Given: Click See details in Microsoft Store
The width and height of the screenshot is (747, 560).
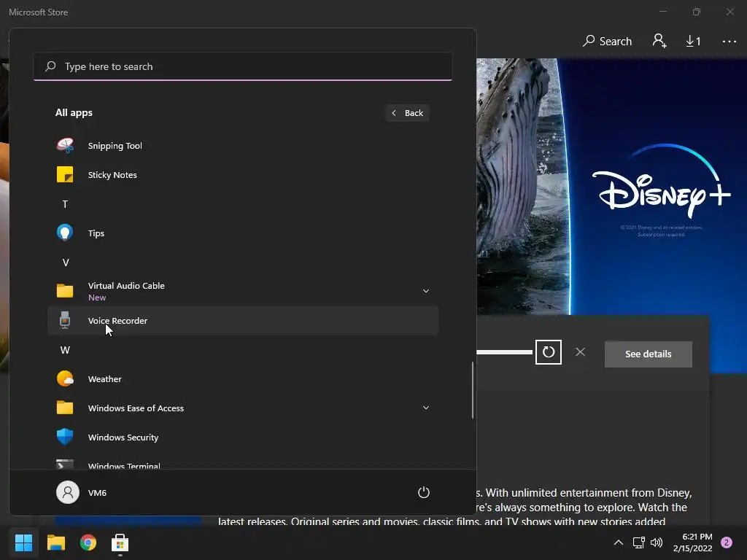Looking at the screenshot, I should 648,354.
